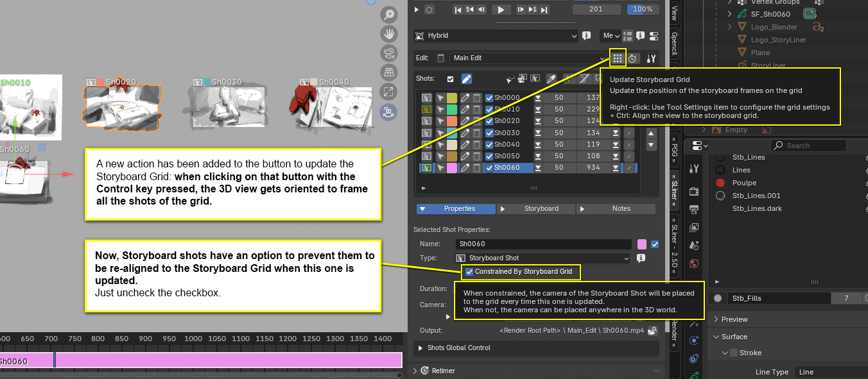
Task: Open the Hybrid layout dropdown
Action: 496,36
